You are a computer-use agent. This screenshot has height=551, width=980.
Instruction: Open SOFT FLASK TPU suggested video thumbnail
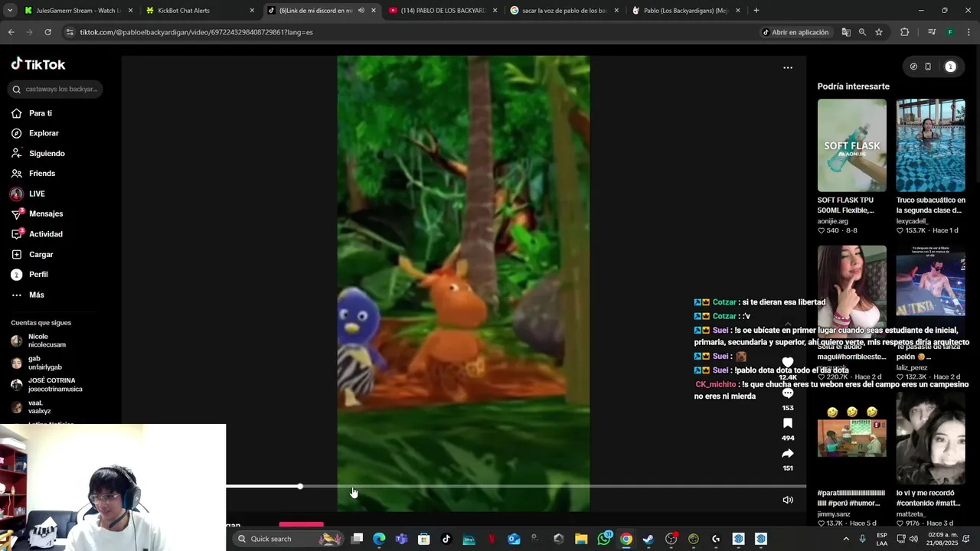pyautogui.click(x=851, y=145)
